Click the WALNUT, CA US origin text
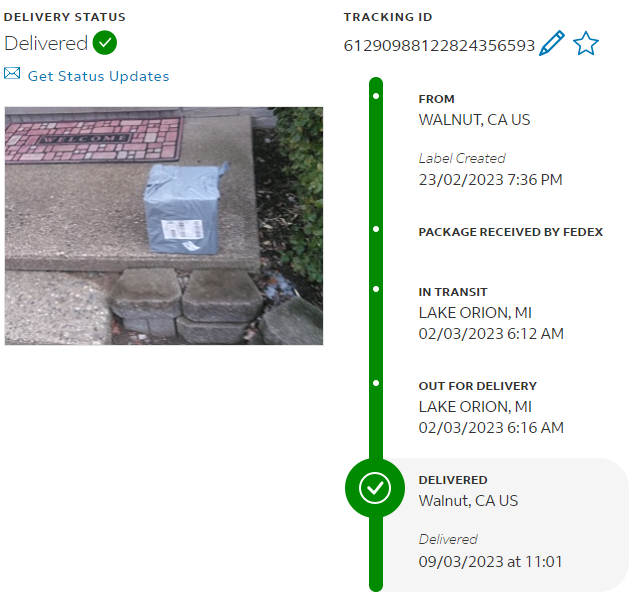 click(474, 120)
